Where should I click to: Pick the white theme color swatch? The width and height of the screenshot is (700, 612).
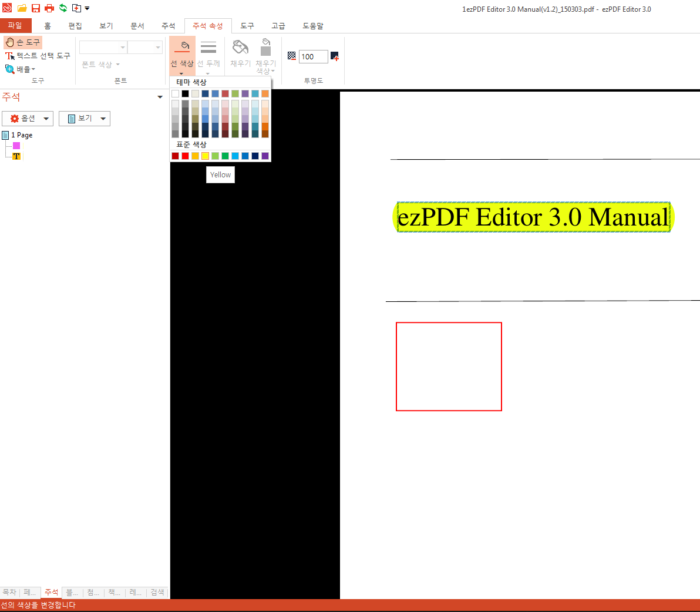(175, 94)
